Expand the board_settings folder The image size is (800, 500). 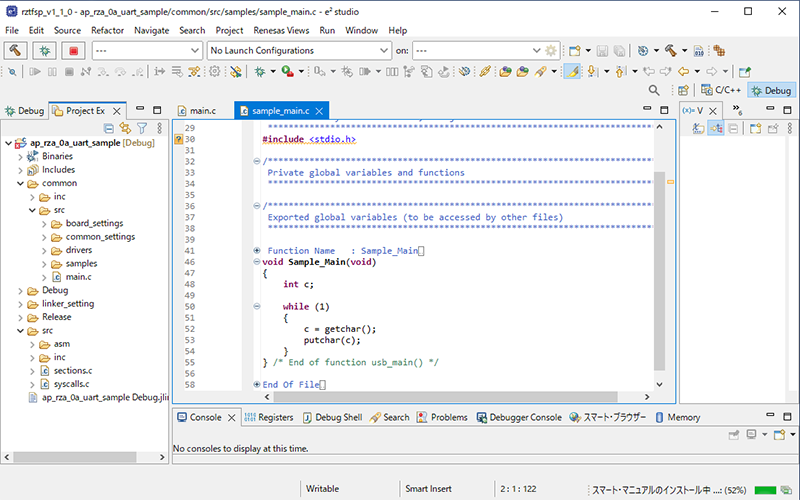(x=44, y=223)
